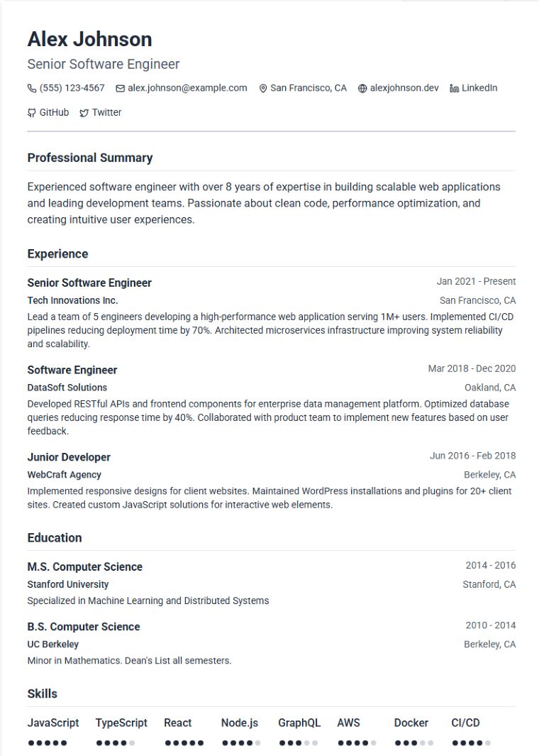The height and width of the screenshot is (756, 539).
Task: Click the JavaScript skill rating dots
Action: 48,743
